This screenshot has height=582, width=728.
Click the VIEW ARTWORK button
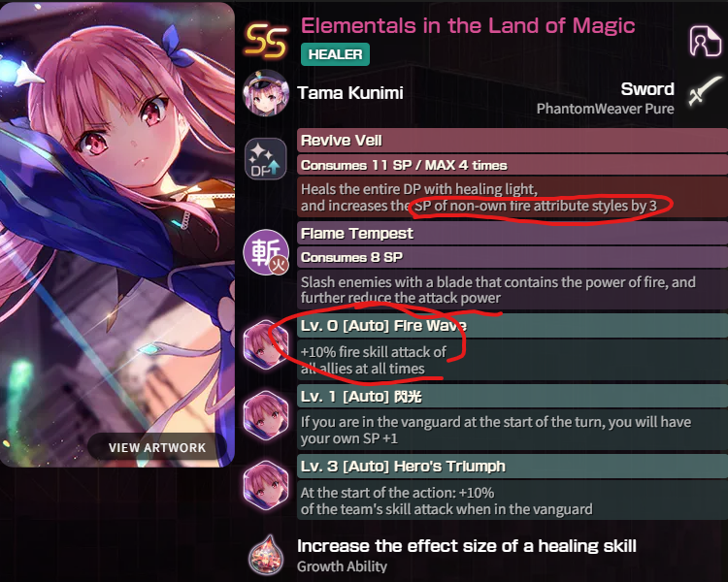click(157, 447)
